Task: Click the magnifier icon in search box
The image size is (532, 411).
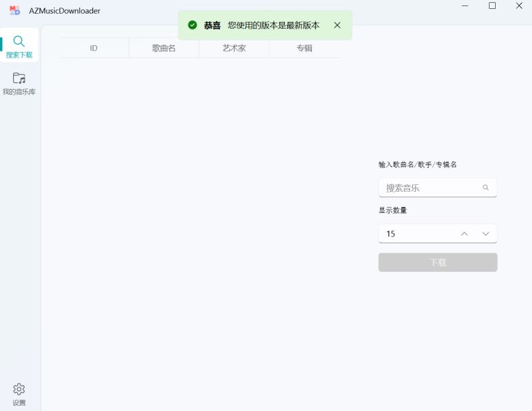Action: (x=485, y=187)
